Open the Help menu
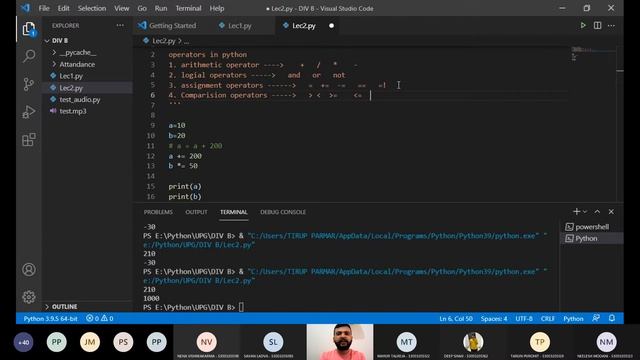640x360 pixels. [x=217, y=8]
